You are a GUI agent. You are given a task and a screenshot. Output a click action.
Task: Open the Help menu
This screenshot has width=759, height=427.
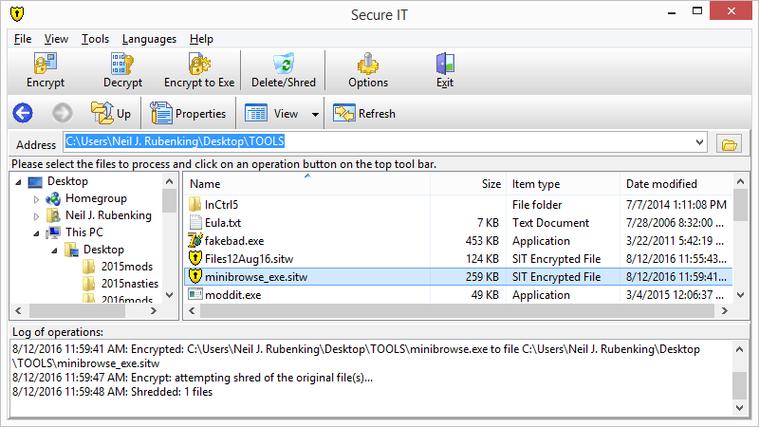(201, 39)
